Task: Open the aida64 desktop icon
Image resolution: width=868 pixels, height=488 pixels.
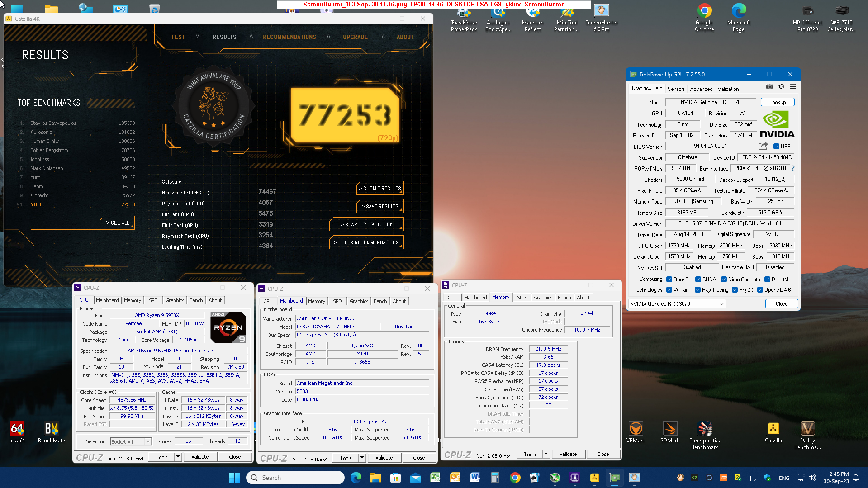Action: (x=17, y=432)
